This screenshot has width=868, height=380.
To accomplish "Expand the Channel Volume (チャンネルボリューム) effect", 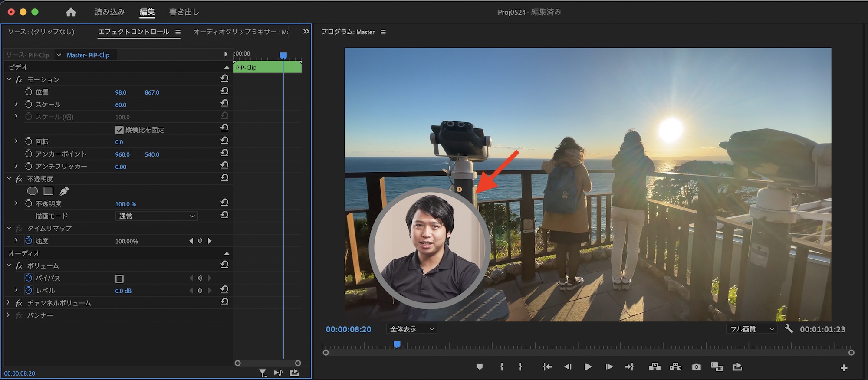I will pos(8,303).
